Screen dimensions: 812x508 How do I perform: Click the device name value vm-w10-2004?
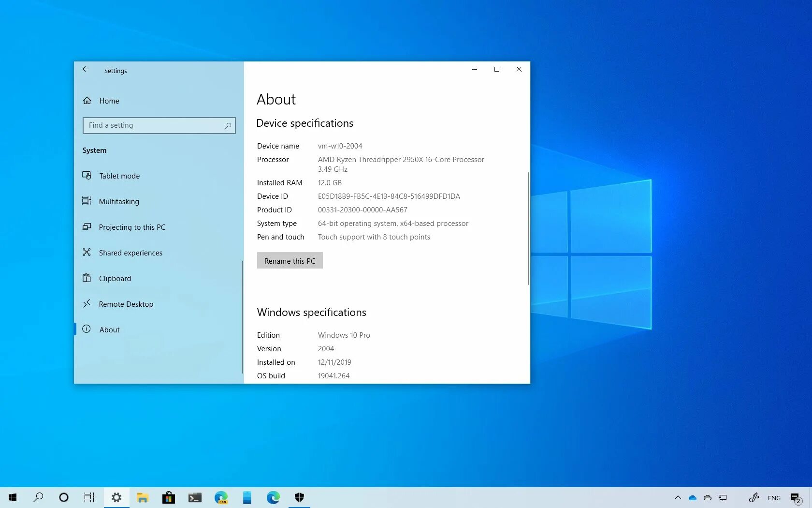coord(340,146)
